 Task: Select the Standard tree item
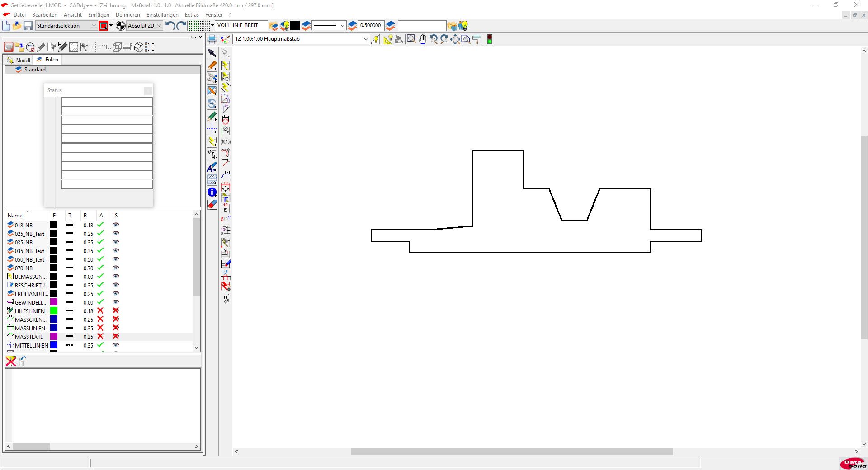pyautogui.click(x=35, y=70)
